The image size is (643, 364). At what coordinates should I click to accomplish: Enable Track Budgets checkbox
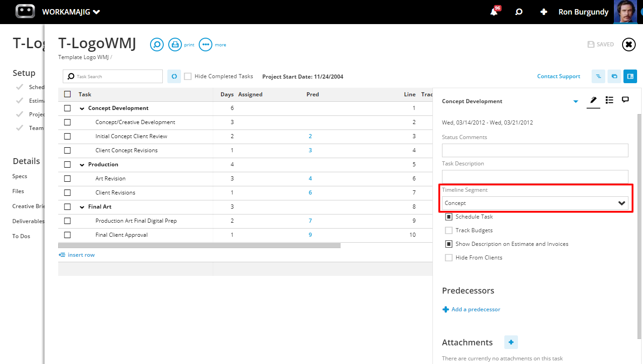[449, 230]
